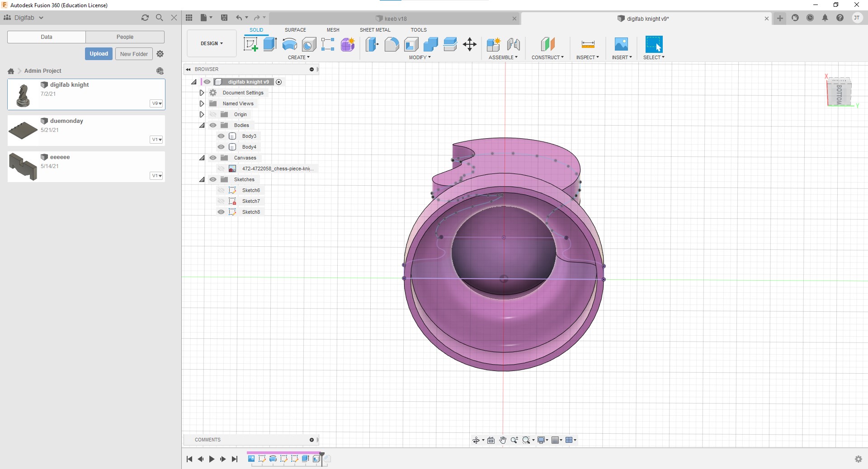Select the Move/Copy tool
This screenshot has height=469, width=868.
[470, 44]
